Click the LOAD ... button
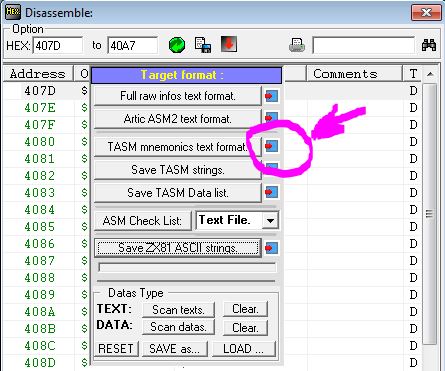The width and height of the screenshot is (445, 371). click(244, 349)
